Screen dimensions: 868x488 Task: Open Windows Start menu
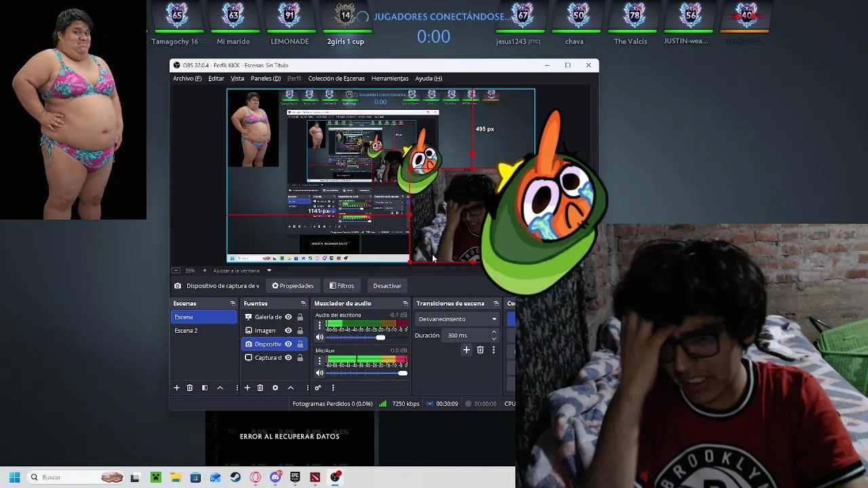14,477
